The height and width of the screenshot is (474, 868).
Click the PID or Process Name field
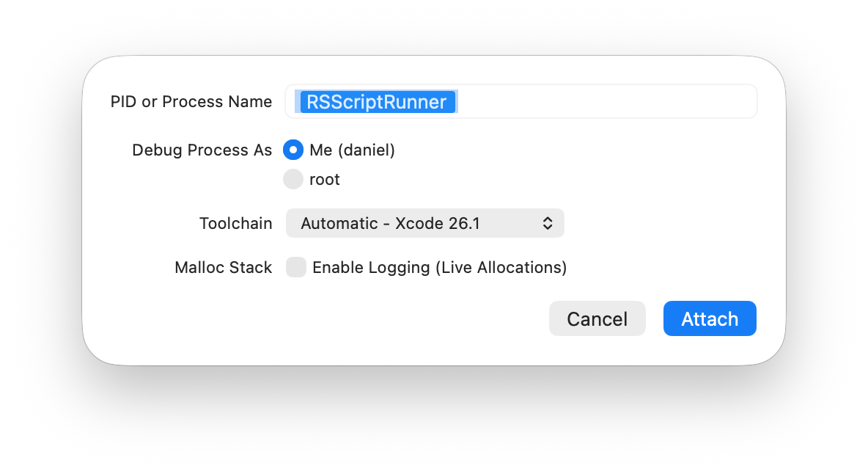pos(521,101)
